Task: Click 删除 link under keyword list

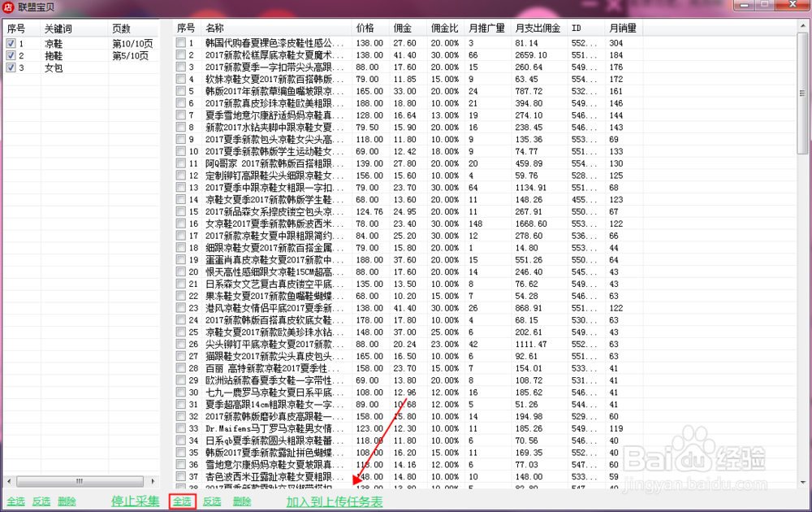Action: (x=67, y=501)
